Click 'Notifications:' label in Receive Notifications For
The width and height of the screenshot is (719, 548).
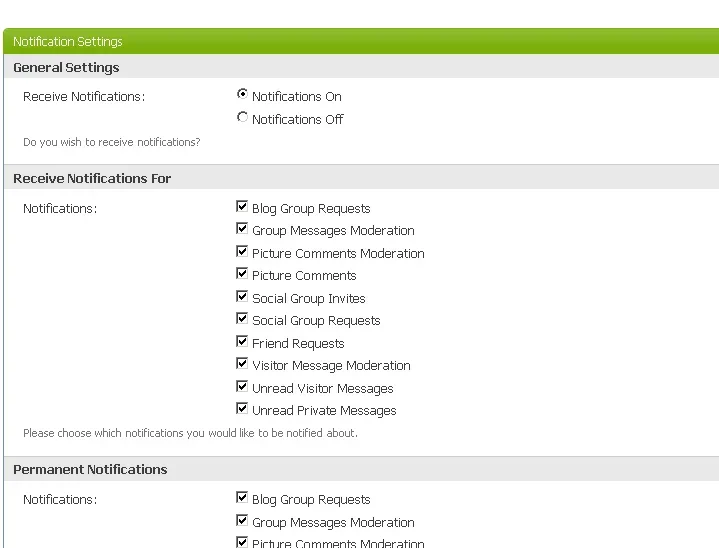tap(60, 209)
